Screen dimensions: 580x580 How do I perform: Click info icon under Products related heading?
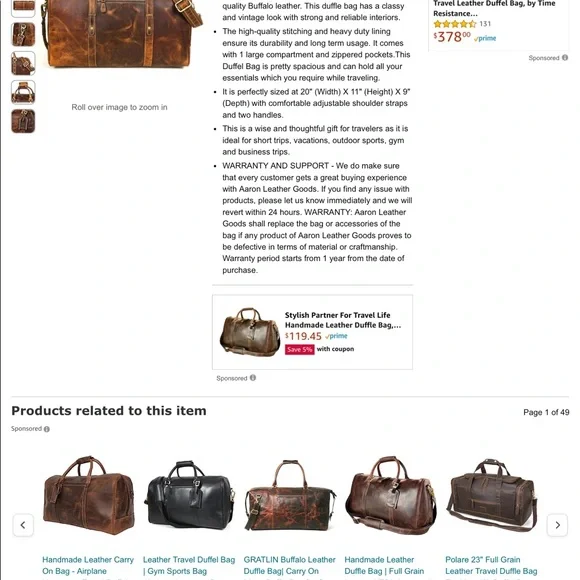47,429
